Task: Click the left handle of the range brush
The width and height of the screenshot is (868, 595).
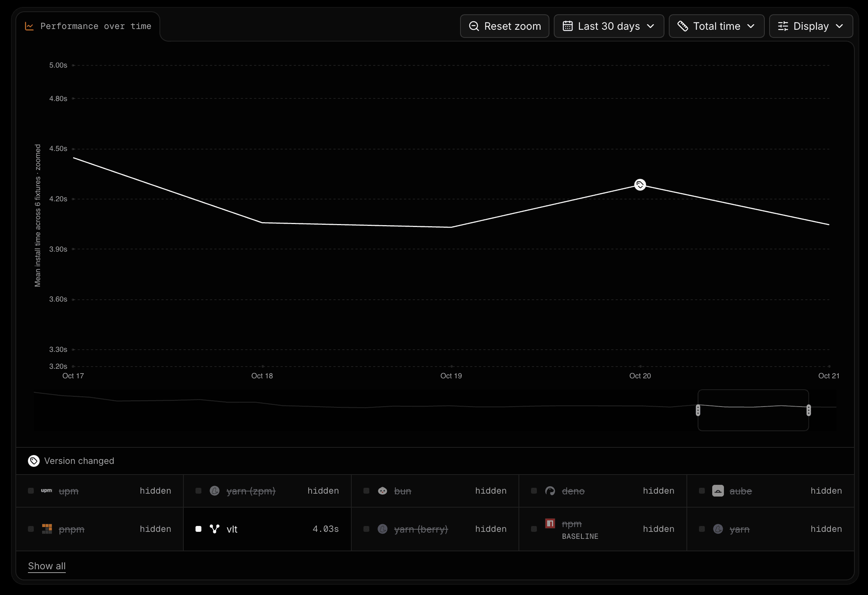Action: [698, 410]
